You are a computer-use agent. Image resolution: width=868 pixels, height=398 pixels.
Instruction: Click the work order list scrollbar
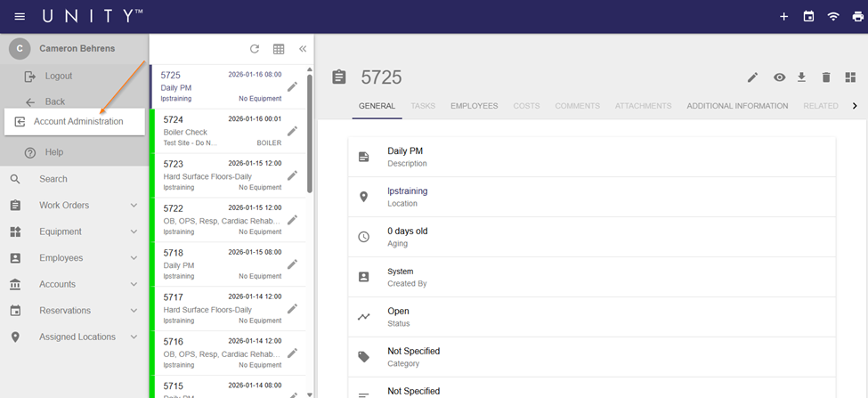pos(310,134)
